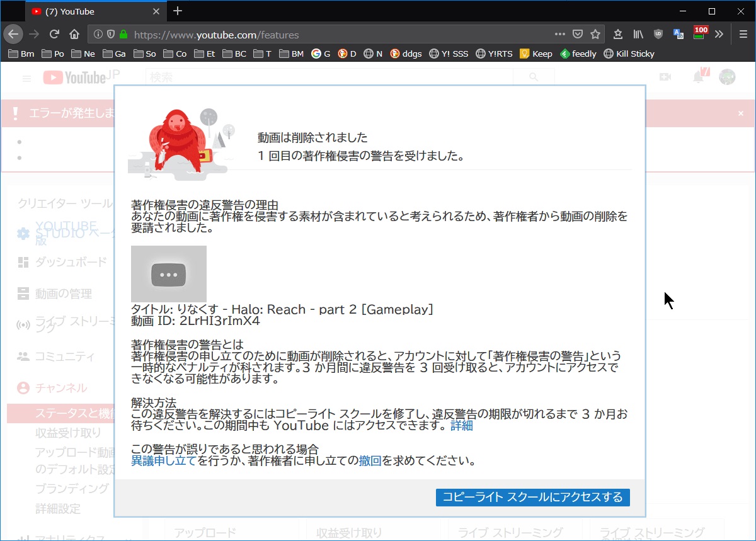The image size is (756, 541).
Task: Open the create video camera icon
Action: (x=665, y=77)
